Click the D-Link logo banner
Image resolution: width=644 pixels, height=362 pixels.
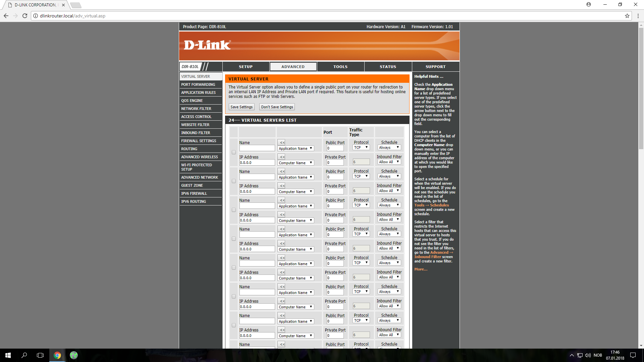pyautogui.click(x=207, y=45)
